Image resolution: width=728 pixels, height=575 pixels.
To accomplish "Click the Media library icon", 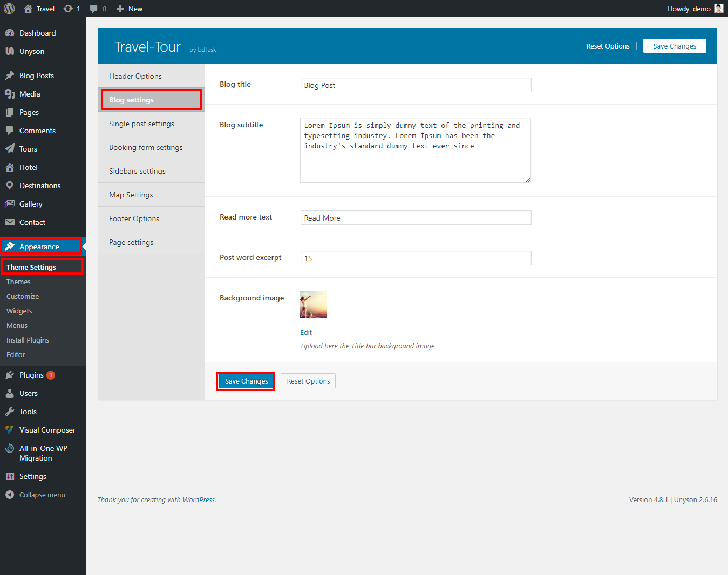I will pyautogui.click(x=10, y=94).
